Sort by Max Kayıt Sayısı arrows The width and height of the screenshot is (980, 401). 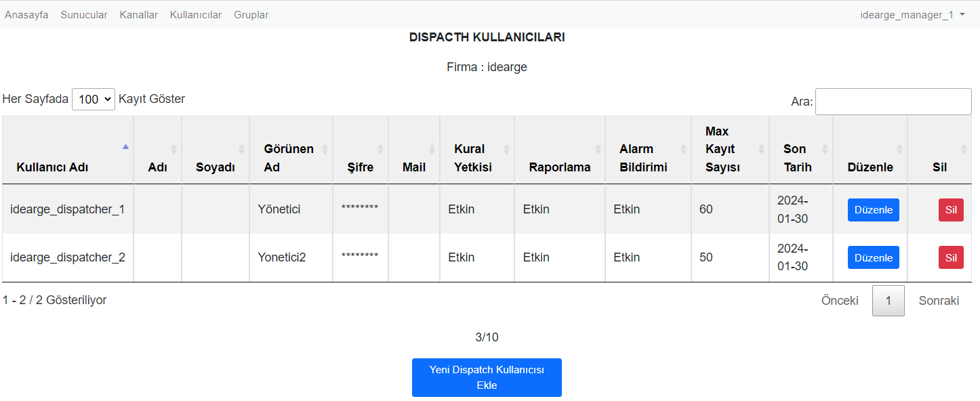pyautogui.click(x=761, y=149)
